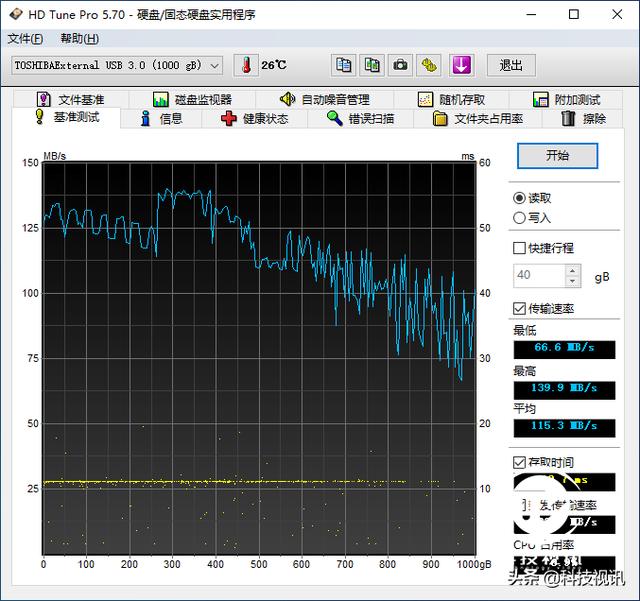The width and height of the screenshot is (640, 601).
Task: Click the camera save screenshot icon
Action: pos(400,65)
